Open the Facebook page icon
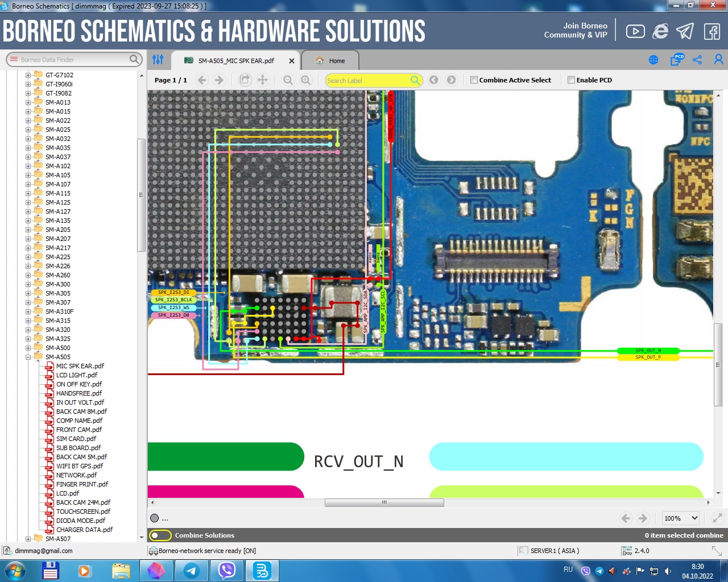 click(712, 31)
